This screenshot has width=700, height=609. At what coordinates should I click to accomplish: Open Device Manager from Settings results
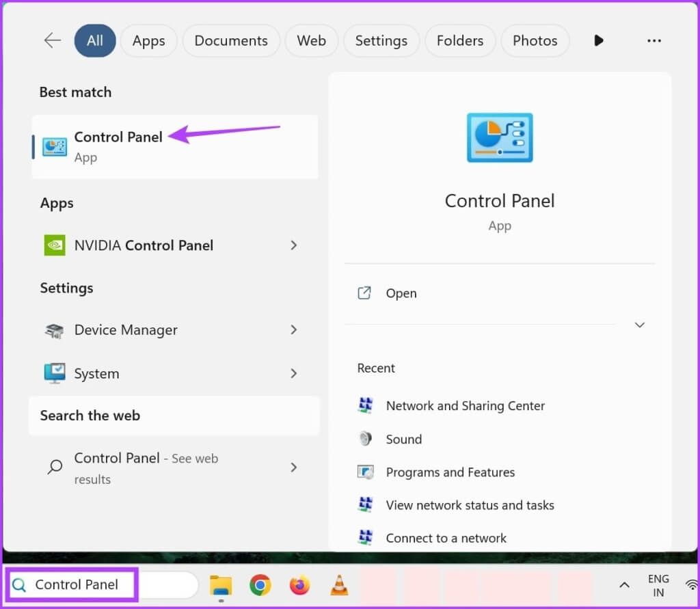126,330
